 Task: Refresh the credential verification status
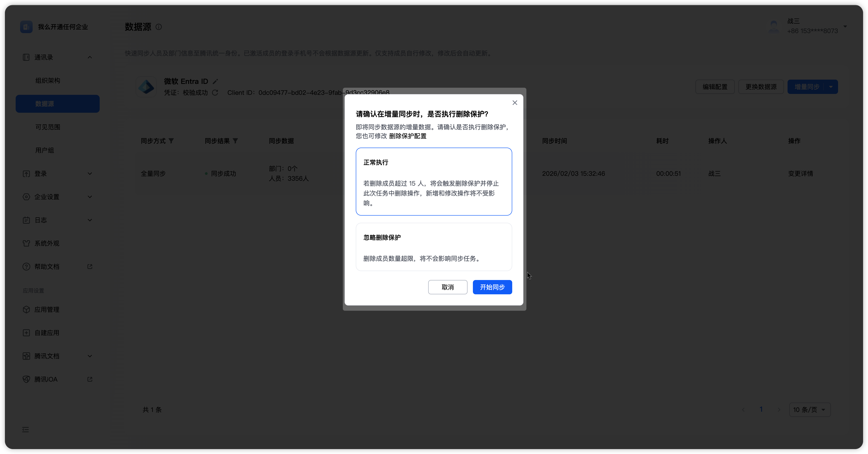coord(215,92)
